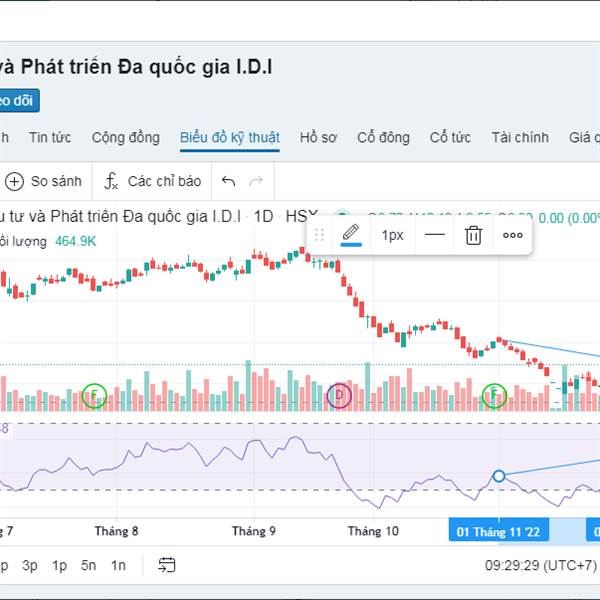Click the timezone clock 09:29:29 (UTC+7)
600x600 pixels.
click(x=540, y=565)
